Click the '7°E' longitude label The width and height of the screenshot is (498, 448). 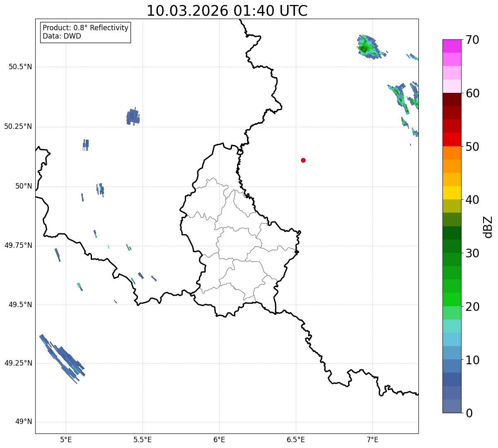(372, 439)
